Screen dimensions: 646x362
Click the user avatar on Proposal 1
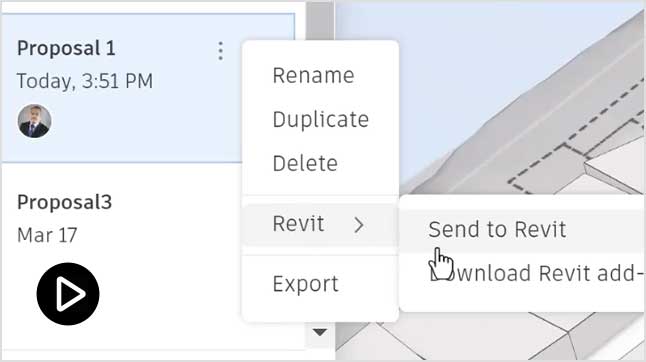(x=34, y=121)
